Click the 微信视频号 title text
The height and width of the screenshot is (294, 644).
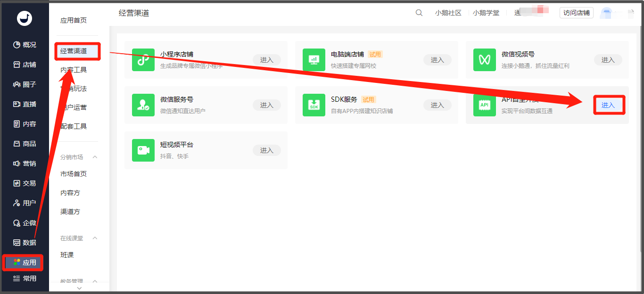coord(518,54)
